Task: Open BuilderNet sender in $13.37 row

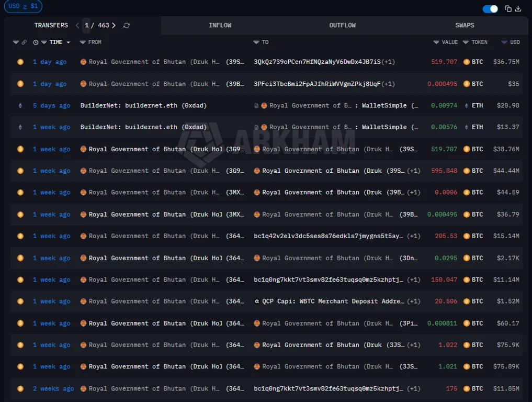Action: [143, 127]
